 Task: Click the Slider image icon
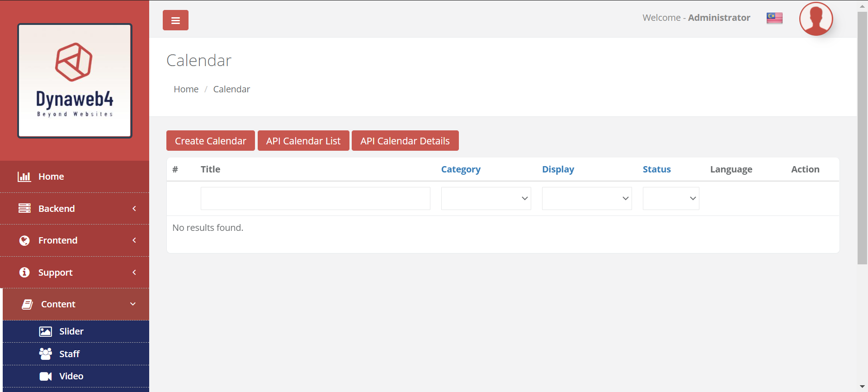coord(46,331)
